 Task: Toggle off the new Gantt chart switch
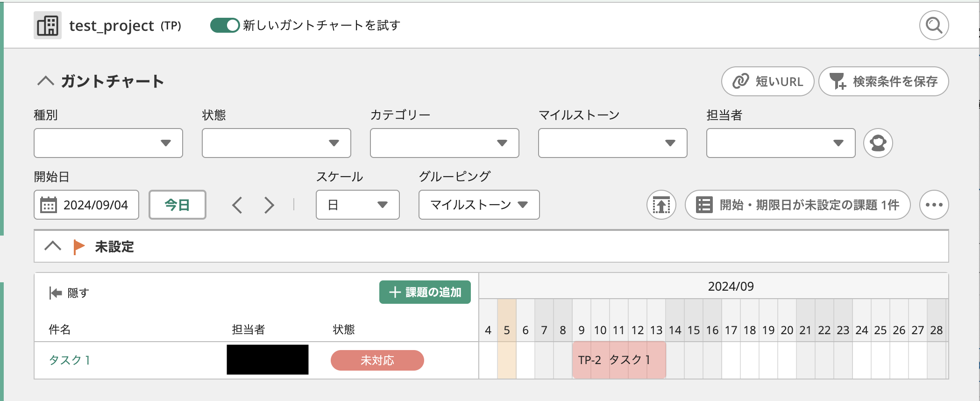click(x=225, y=25)
